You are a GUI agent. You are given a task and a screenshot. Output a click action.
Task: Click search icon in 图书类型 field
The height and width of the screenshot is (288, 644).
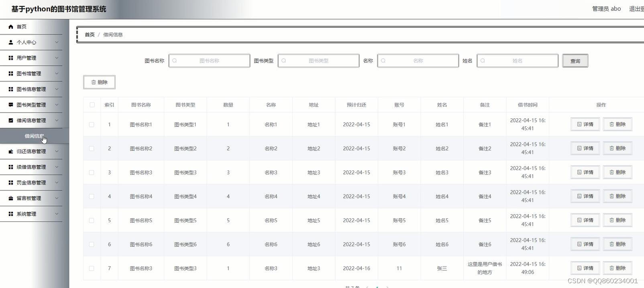tap(284, 61)
